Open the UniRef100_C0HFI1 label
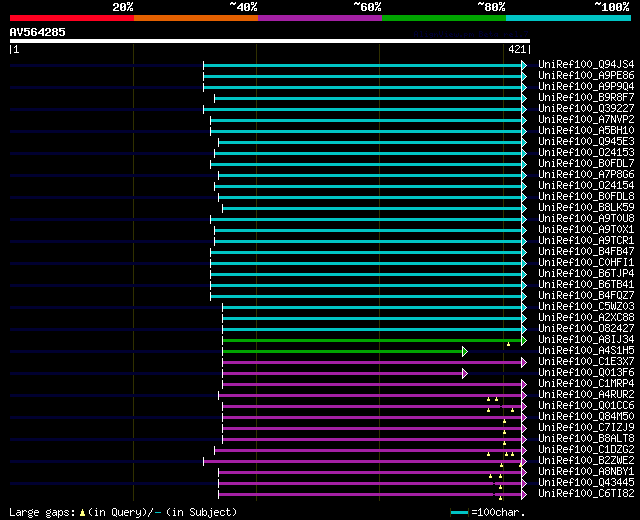Viewport: 640px width, 520px height. tap(586, 263)
